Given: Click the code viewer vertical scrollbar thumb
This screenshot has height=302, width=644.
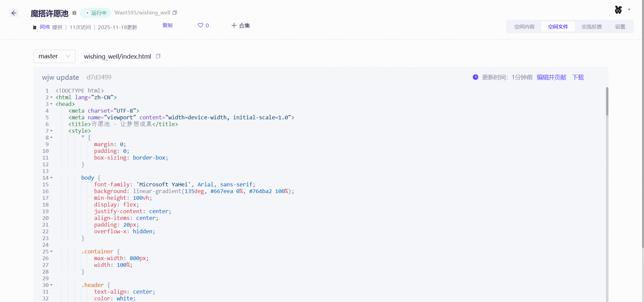Looking at the screenshot, I should pos(607,101).
